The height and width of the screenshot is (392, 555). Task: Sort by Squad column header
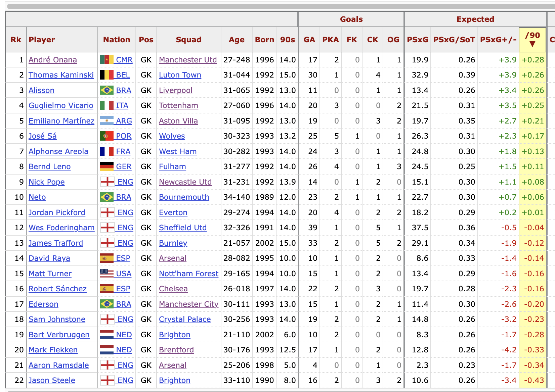(189, 40)
